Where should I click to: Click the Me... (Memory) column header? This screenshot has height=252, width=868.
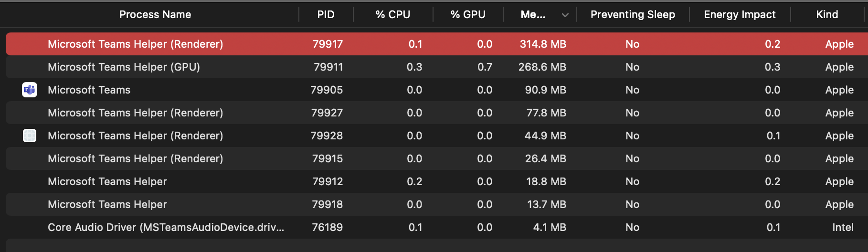coord(533,15)
